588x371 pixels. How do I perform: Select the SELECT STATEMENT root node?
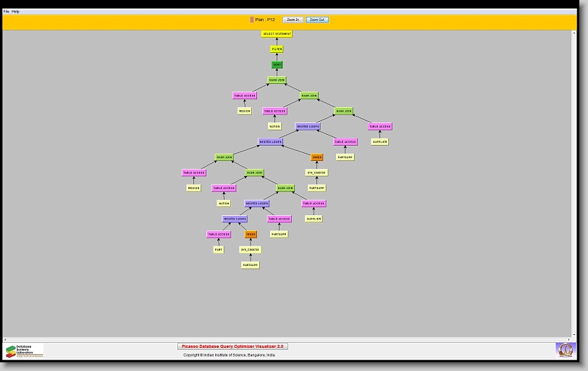coord(277,34)
